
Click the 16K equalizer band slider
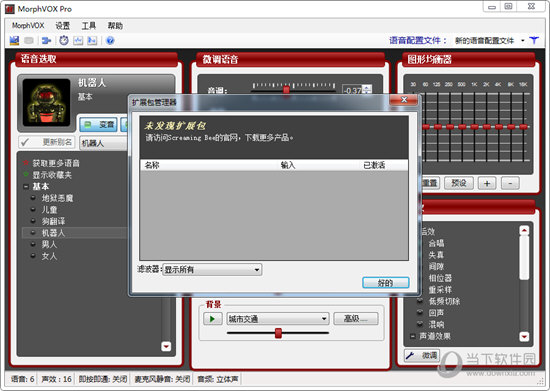pyautogui.click(x=523, y=127)
